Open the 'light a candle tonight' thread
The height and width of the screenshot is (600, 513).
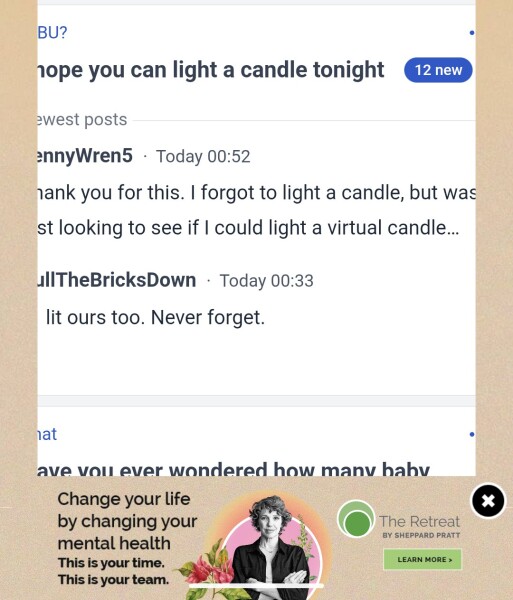211,70
